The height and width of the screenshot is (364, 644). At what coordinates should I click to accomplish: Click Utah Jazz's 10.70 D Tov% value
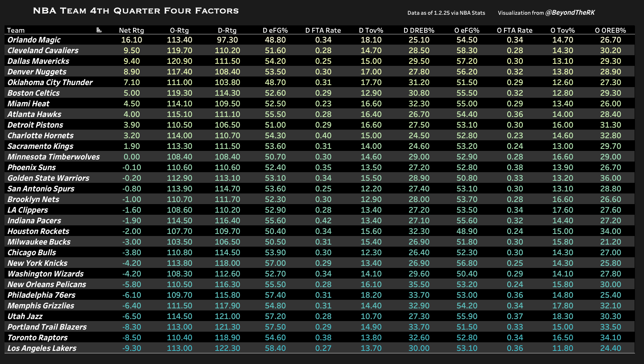[371, 316]
